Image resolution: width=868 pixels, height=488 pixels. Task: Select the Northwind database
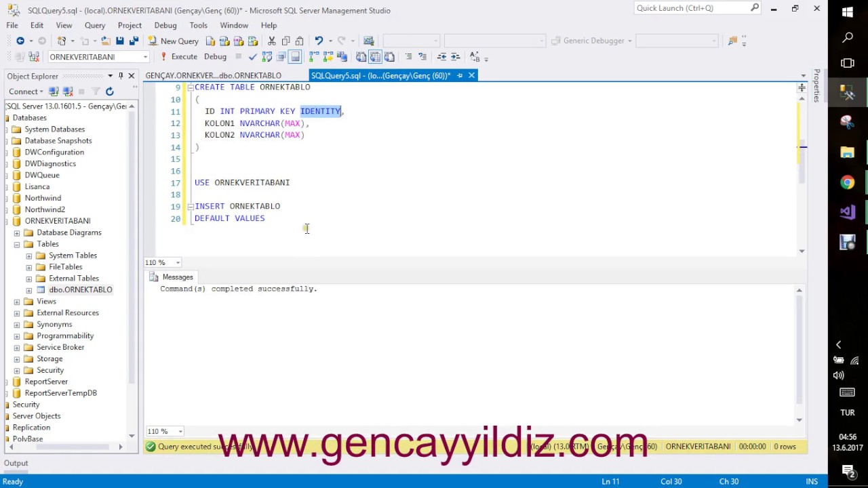click(43, 198)
